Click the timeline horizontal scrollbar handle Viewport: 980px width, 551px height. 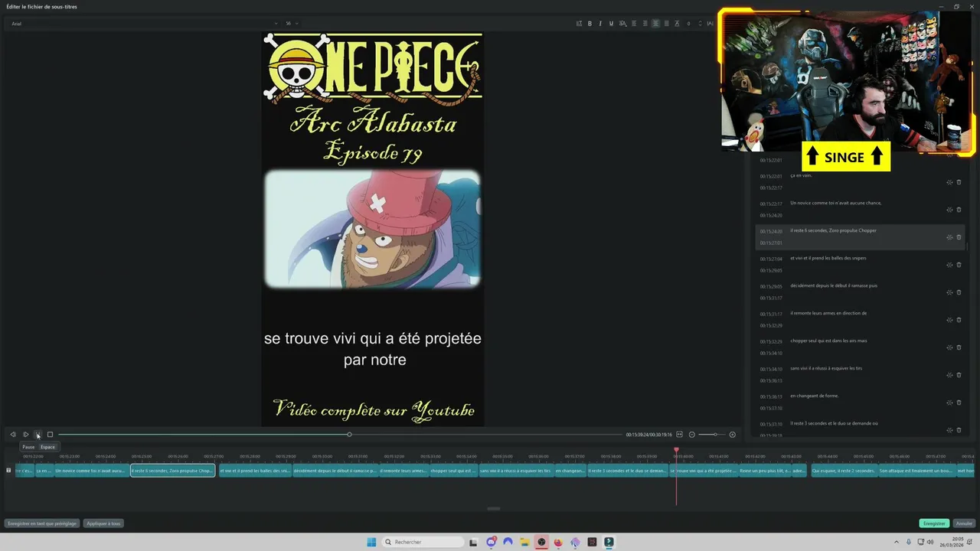tap(494, 508)
